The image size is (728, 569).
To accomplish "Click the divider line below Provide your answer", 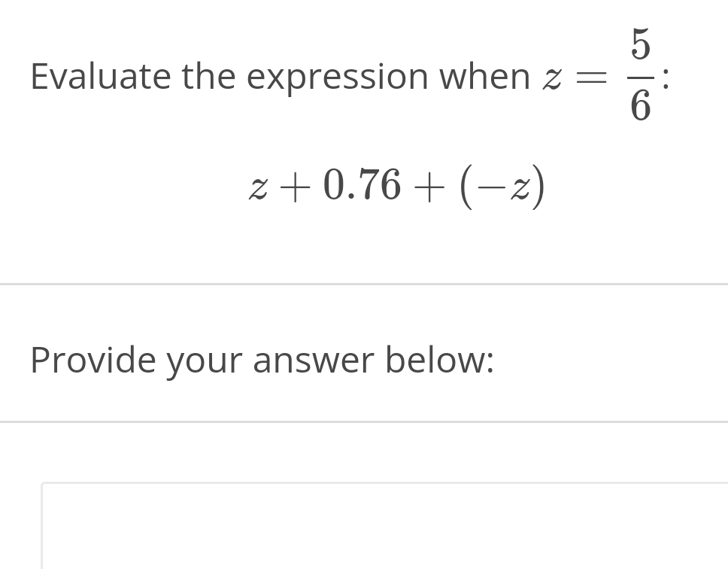I will click(x=364, y=421).
